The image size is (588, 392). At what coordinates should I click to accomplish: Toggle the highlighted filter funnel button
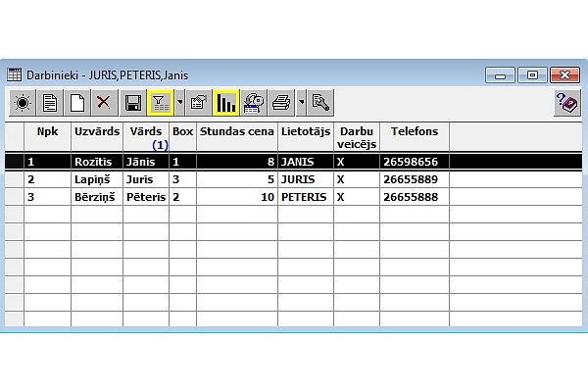(x=160, y=102)
